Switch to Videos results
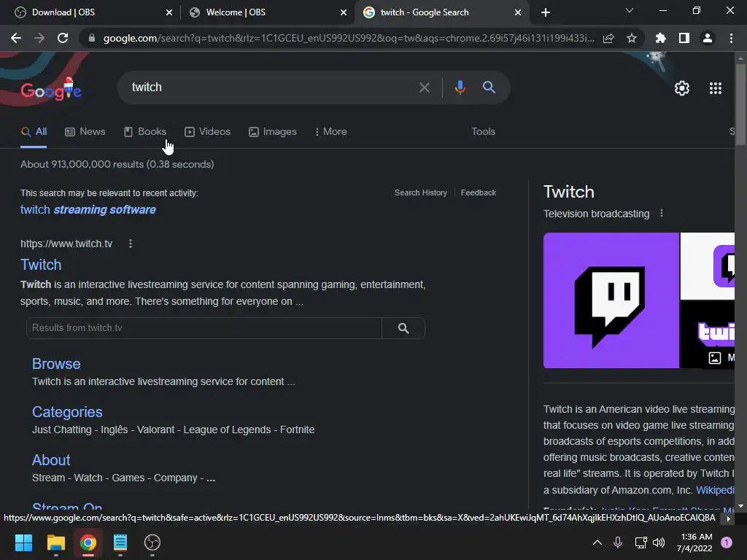The image size is (747, 560). tap(208, 132)
